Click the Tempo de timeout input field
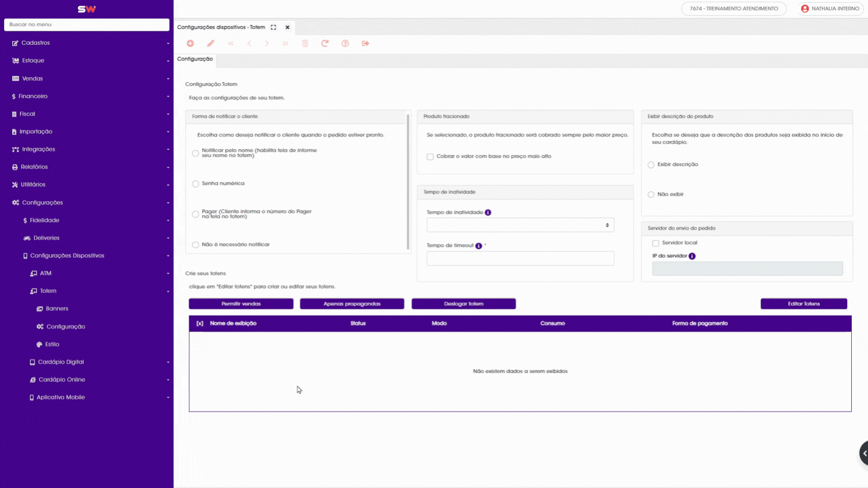This screenshot has height=488, width=868. (520, 259)
